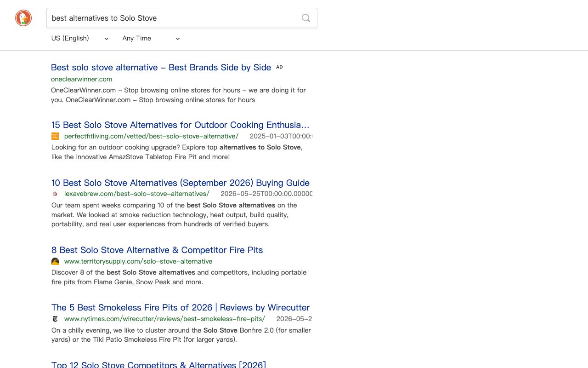
Task: Open 10 Best Solo Stove Alternatives Buying Guide
Action: pyautogui.click(x=181, y=183)
